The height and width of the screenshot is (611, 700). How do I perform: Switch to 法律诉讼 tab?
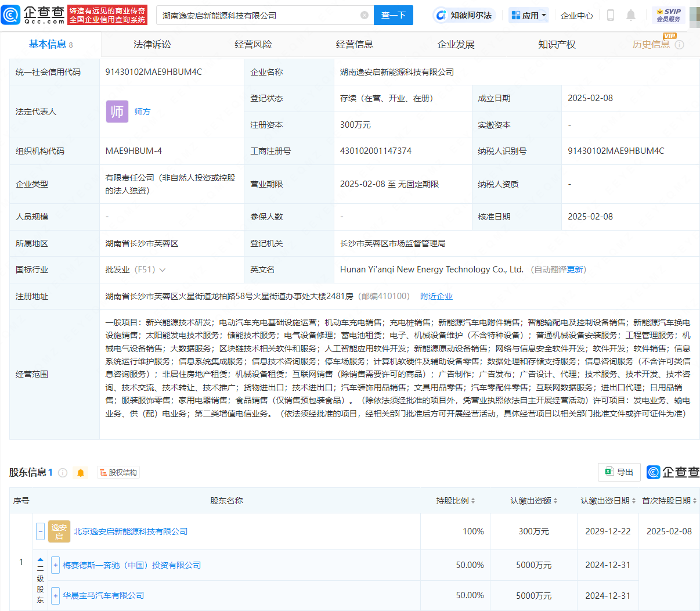152,45
